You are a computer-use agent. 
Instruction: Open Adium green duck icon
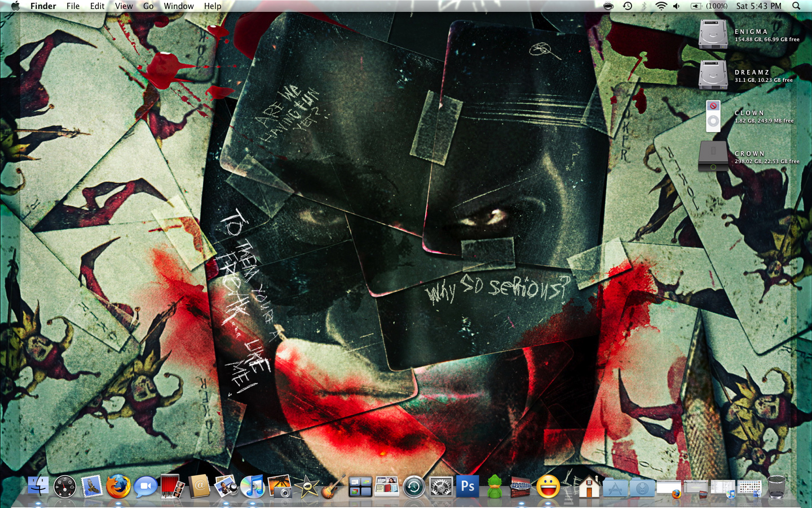click(495, 487)
